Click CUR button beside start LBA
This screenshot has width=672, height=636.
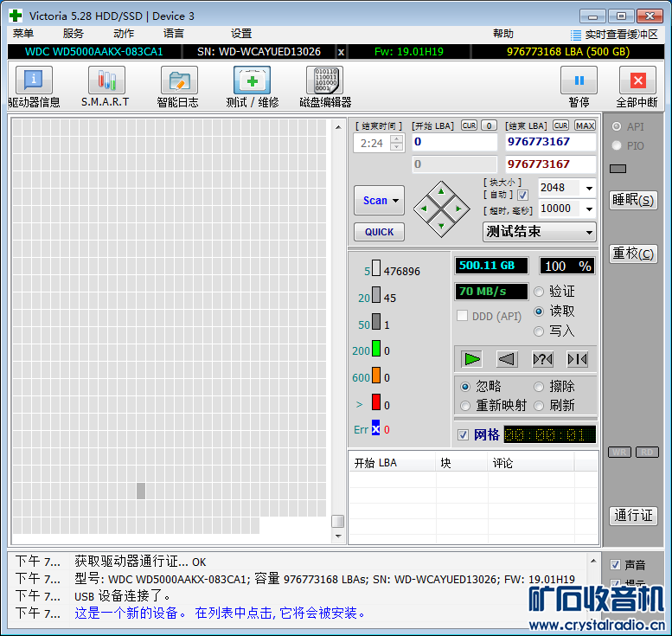click(470, 125)
